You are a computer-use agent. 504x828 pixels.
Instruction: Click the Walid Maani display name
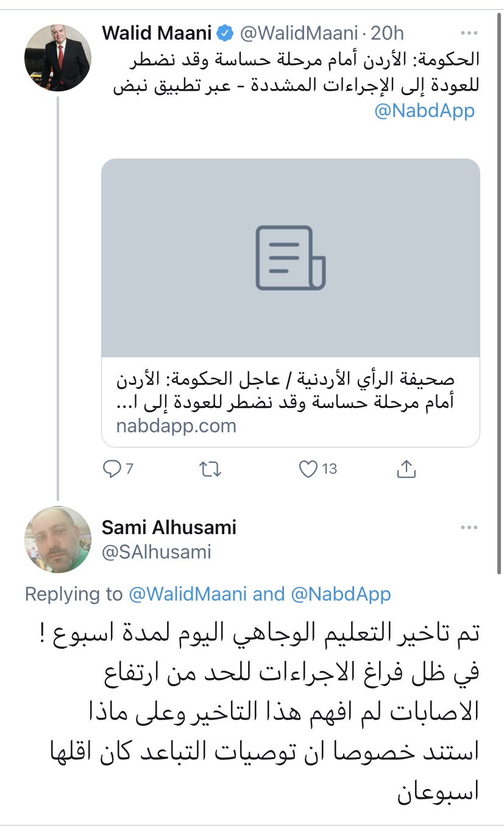pyautogui.click(x=157, y=33)
